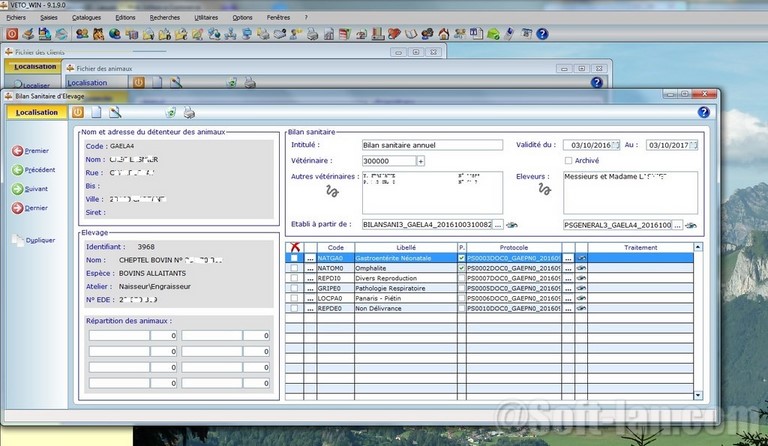Click the printer icon in Bilan Sanitaire toolbar
768x446 pixels.
[189, 112]
